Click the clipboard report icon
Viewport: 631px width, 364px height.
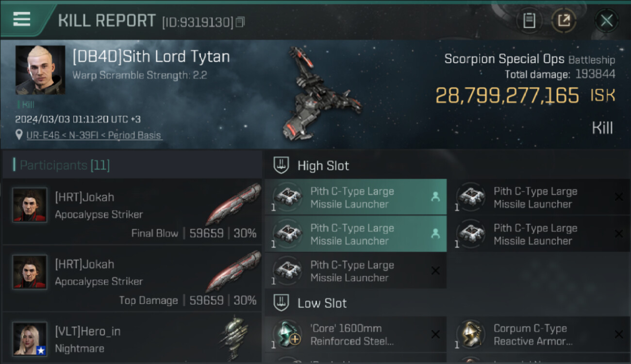(x=529, y=20)
